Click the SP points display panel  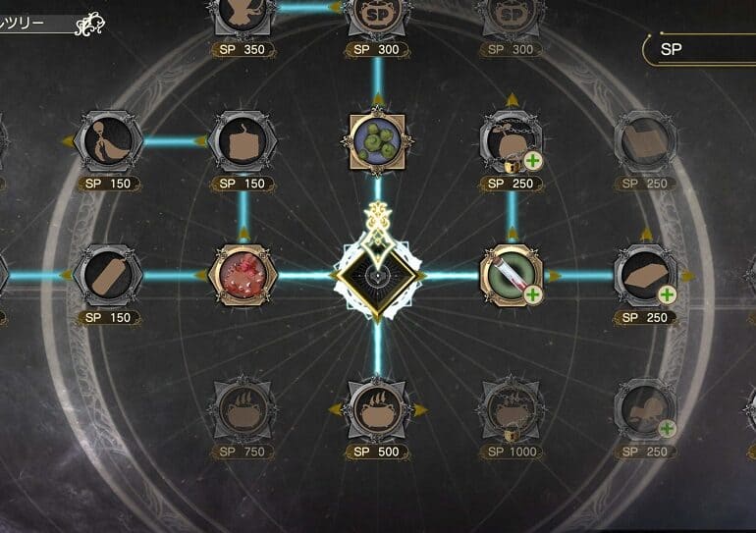pyautogui.click(x=700, y=49)
